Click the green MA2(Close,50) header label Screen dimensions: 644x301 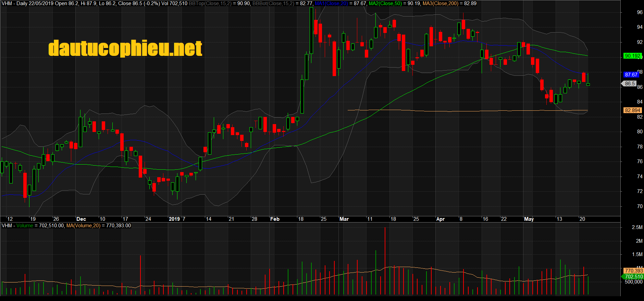click(385, 3)
